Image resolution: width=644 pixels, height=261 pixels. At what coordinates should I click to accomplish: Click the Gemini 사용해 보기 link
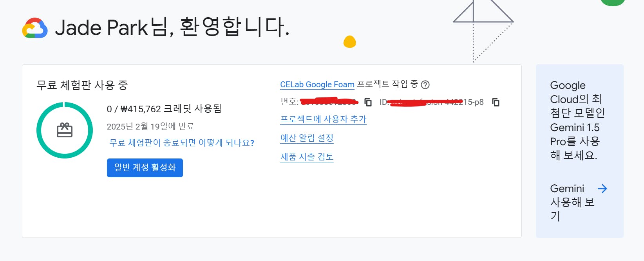(572, 202)
